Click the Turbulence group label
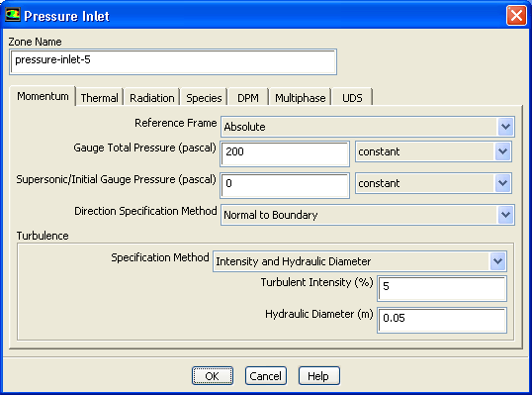This screenshot has height=395, width=532. click(43, 236)
